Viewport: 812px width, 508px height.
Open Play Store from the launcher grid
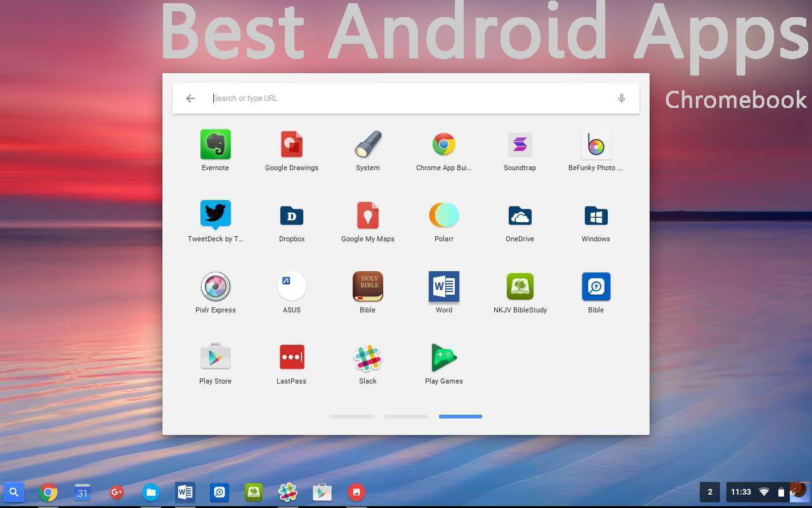point(215,357)
